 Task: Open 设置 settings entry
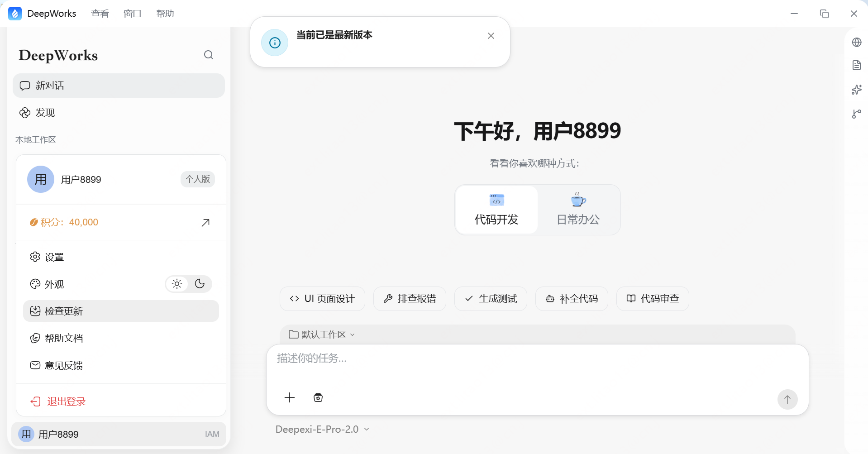121,257
